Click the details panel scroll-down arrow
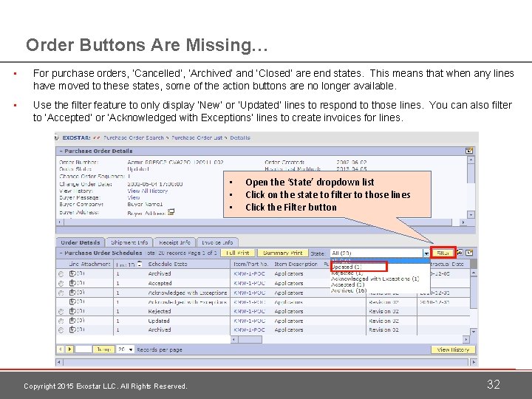The width and height of the screenshot is (532, 399). (471, 214)
